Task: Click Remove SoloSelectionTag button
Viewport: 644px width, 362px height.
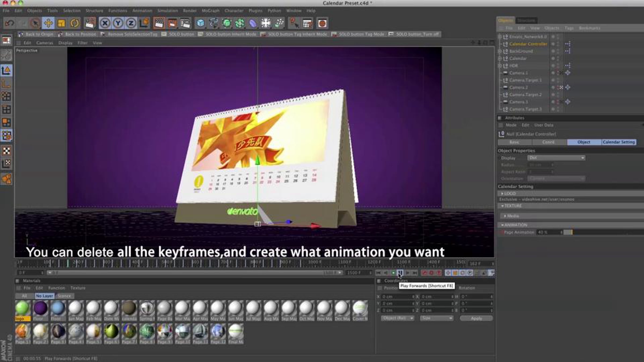Action: 129,34
